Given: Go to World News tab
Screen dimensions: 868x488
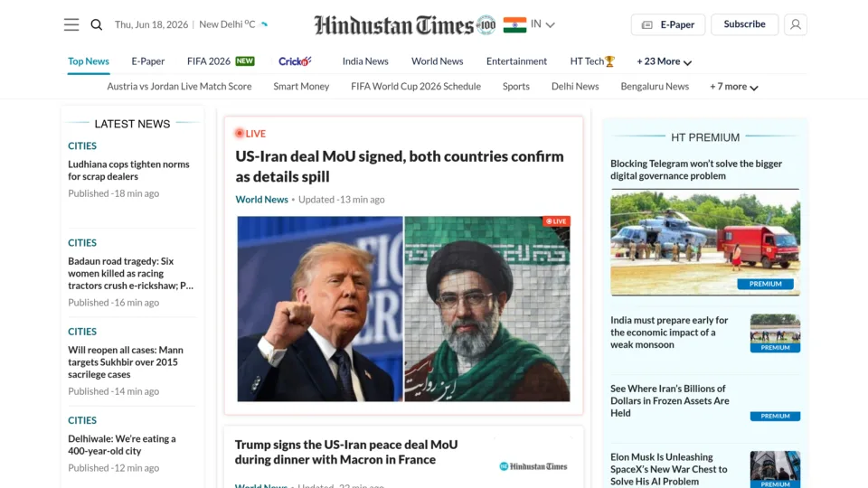Looking at the screenshot, I should 438,61.
